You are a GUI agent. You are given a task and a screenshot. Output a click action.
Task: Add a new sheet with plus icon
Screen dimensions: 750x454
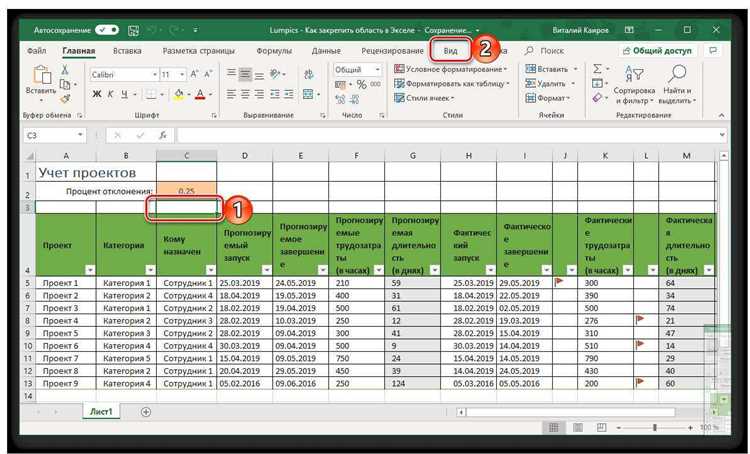pyautogui.click(x=146, y=412)
